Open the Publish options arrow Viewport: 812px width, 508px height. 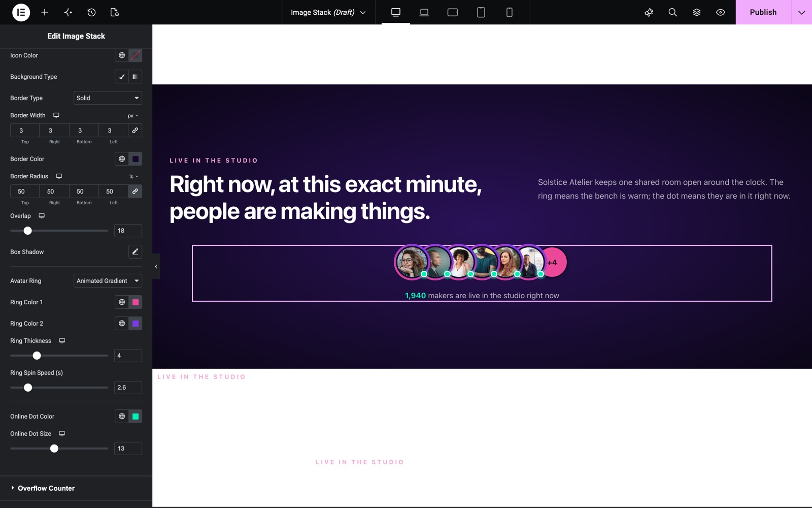click(x=801, y=12)
